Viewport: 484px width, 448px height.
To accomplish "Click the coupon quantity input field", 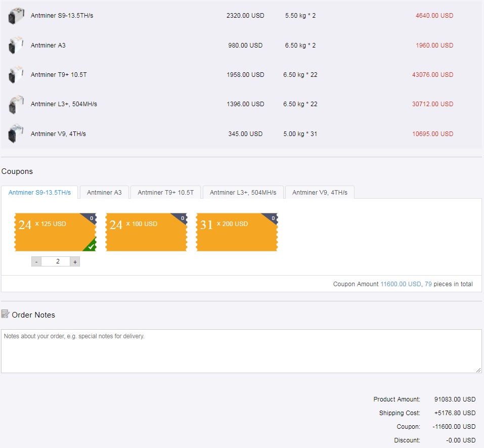I will 56,261.
